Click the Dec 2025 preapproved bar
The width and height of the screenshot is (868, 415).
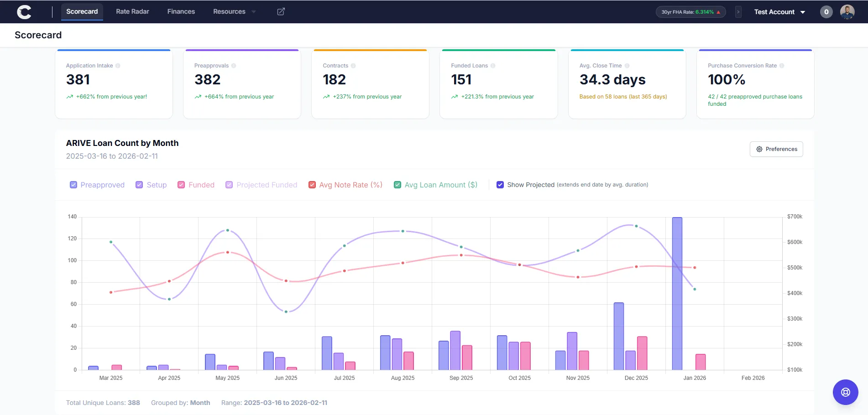point(619,336)
